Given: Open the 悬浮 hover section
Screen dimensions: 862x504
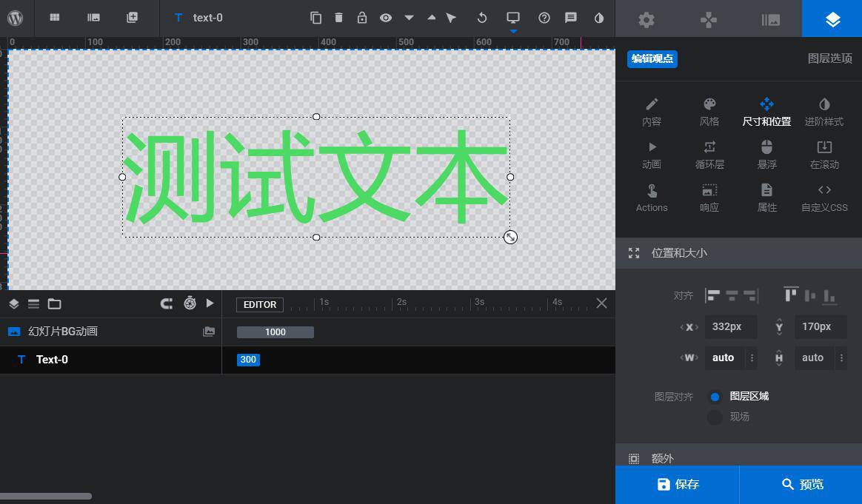Looking at the screenshot, I should [x=767, y=155].
